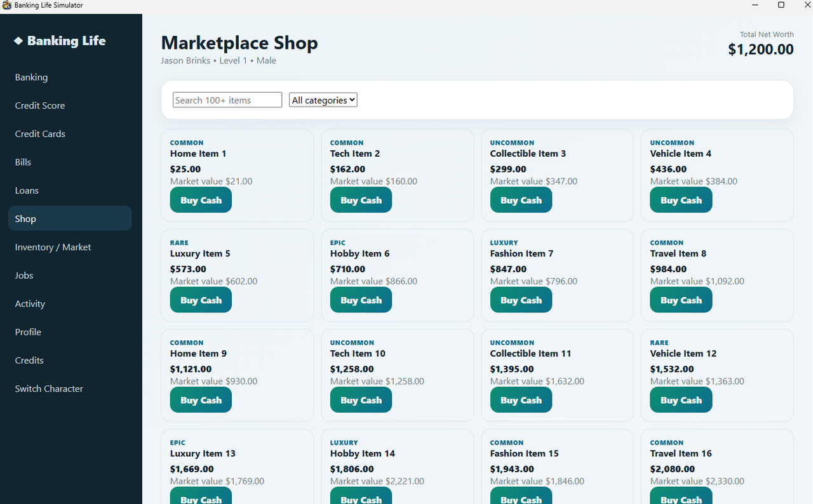Open Inventory / Market page
Image resolution: width=813 pixels, height=504 pixels.
(x=70, y=247)
